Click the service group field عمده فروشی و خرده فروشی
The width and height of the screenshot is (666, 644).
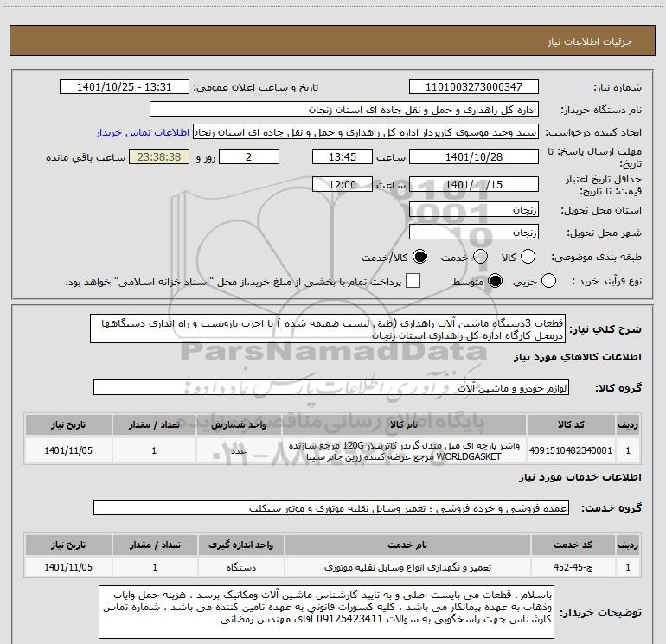331,507
